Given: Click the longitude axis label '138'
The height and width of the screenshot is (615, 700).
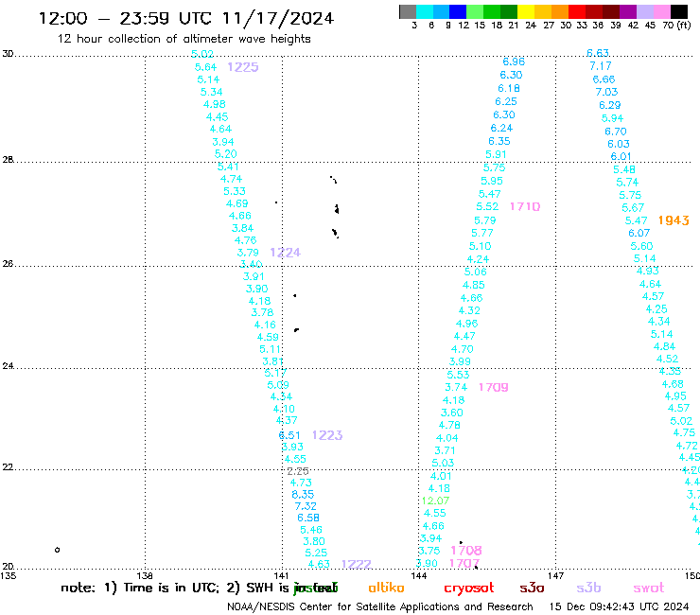Looking at the screenshot, I should click(145, 575).
